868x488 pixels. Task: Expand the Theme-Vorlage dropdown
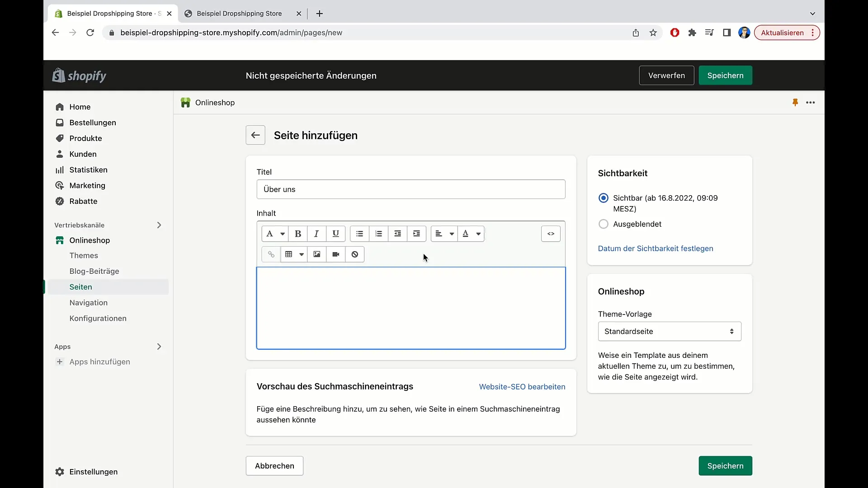pos(670,331)
